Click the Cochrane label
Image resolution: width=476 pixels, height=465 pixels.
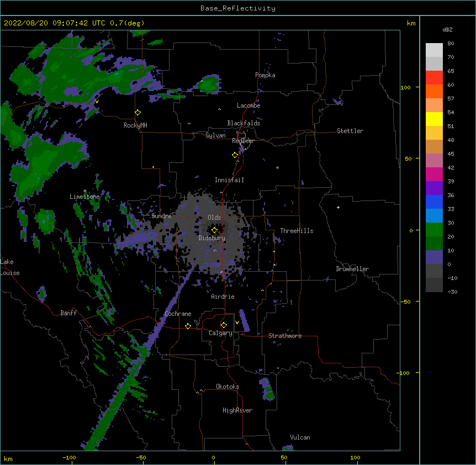pyautogui.click(x=178, y=314)
